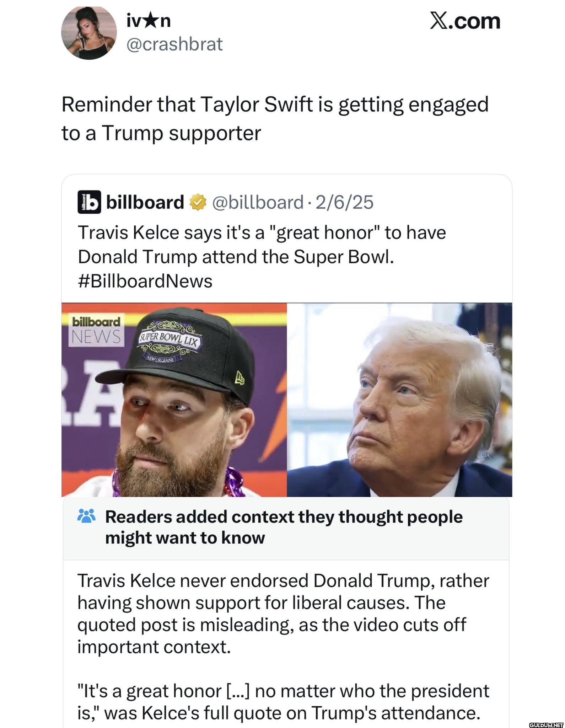Click the X.com logo watermark
The height and width of the screenshot is (728, 565).
pyautogui.click(x=465, y=21)
